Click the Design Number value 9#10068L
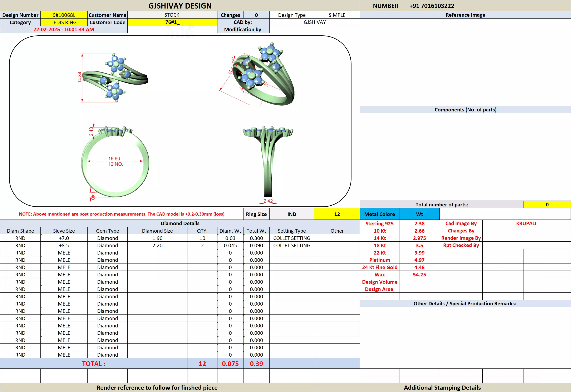 (x=64, y=15)
